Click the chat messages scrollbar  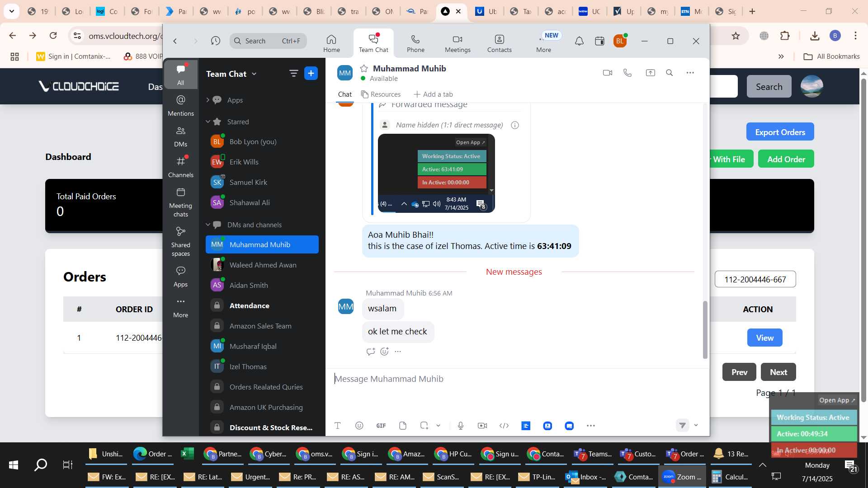705,330
